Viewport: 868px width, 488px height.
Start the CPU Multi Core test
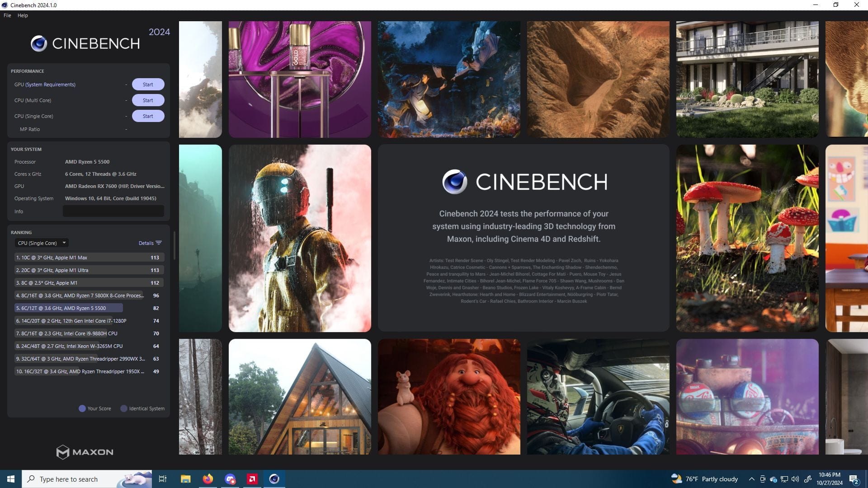tap(148, 100)
